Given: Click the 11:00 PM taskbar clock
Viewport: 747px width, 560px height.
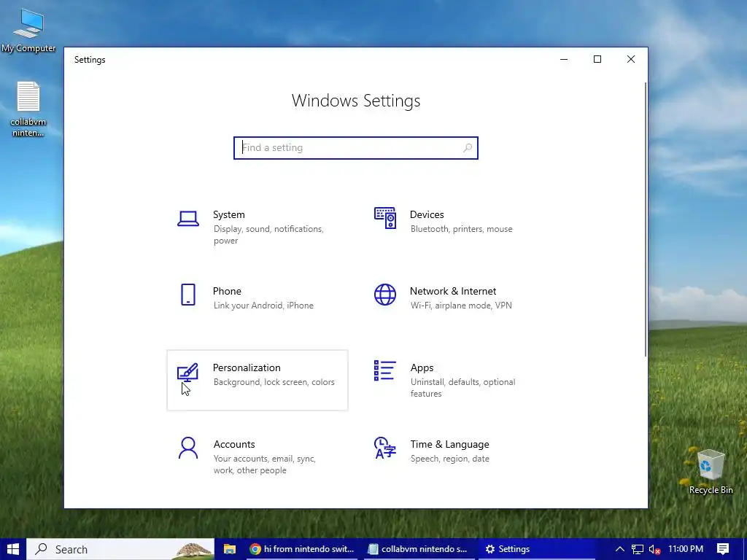Looking at the screenshot, I should pyautogui.click(x=686, y=549).
